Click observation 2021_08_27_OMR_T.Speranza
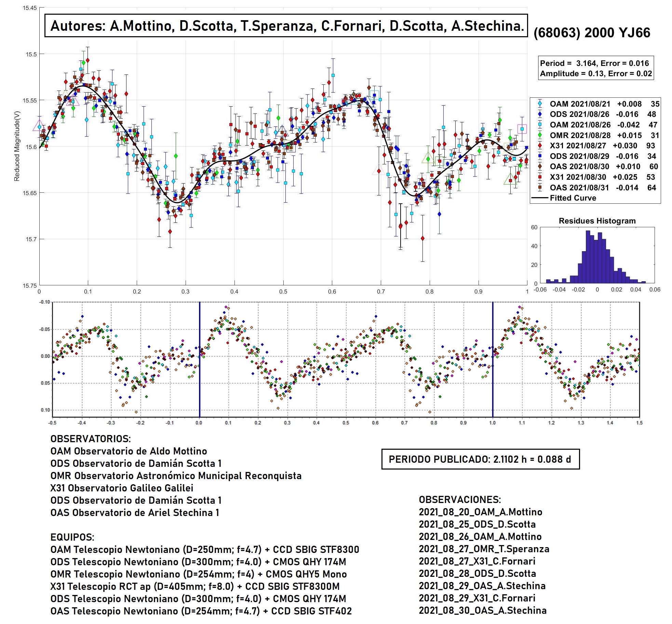Screen dimensions: 672x624 coord(484,549)
